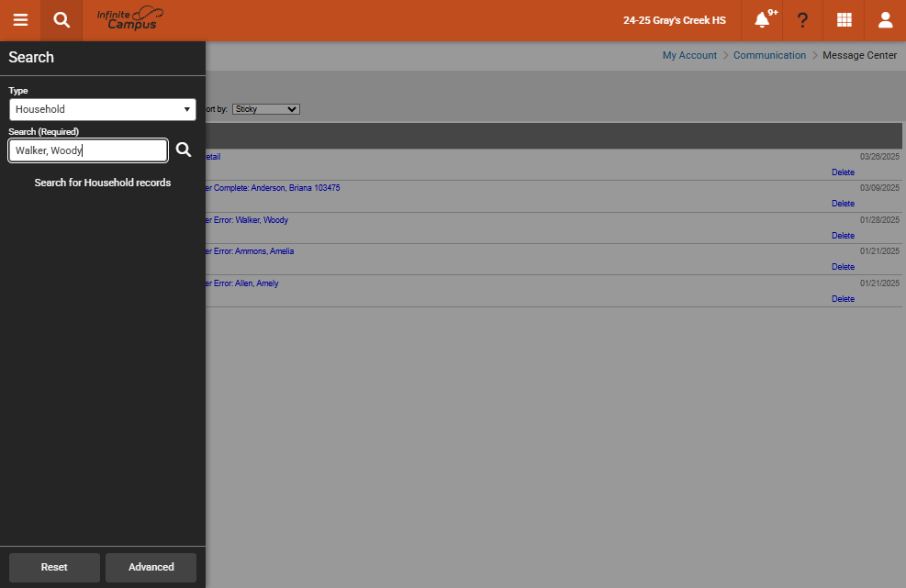
Task: Delete the 01/28/2025 message
Action: 843,236
